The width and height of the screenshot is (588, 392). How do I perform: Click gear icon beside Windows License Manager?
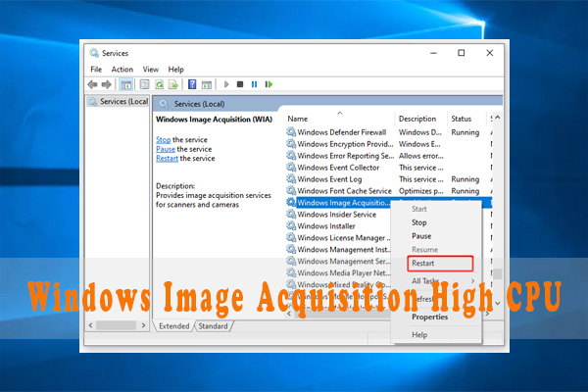291,237
